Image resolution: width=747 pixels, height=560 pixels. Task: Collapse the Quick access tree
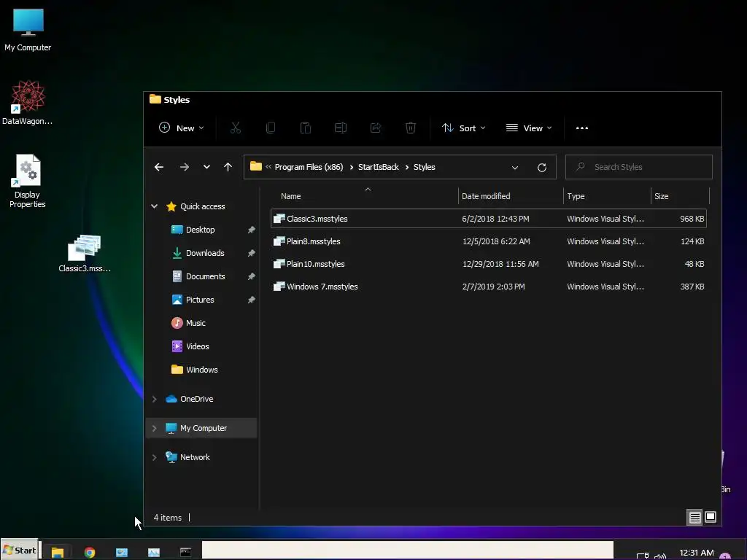pyautogui.click(x=155, y=206)
